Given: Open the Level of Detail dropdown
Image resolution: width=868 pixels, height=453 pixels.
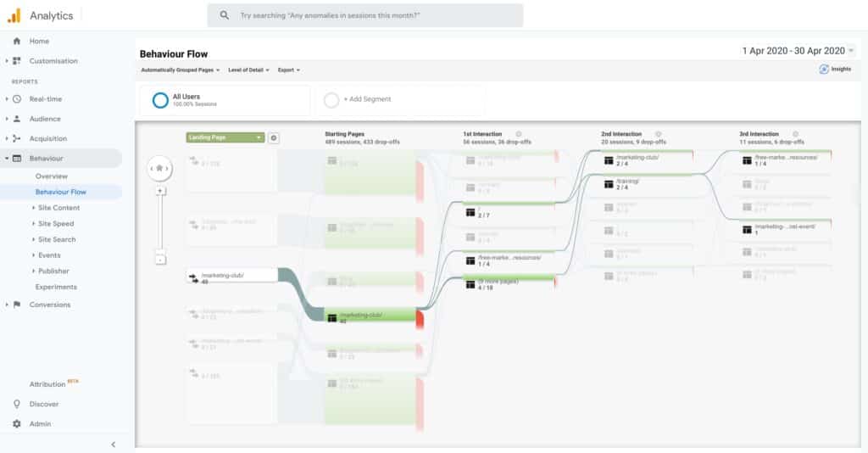Looking at the screenshot, I should click(248, 70).
